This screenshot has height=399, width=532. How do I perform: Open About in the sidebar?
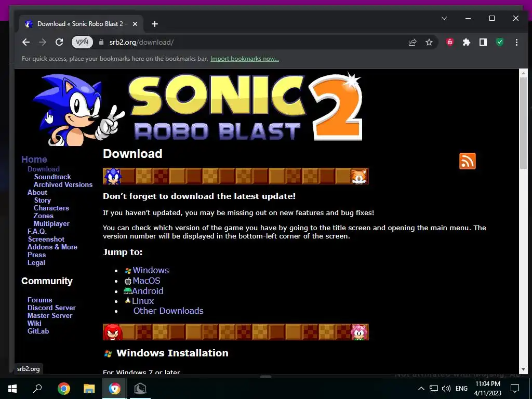(x=37, y=192)
